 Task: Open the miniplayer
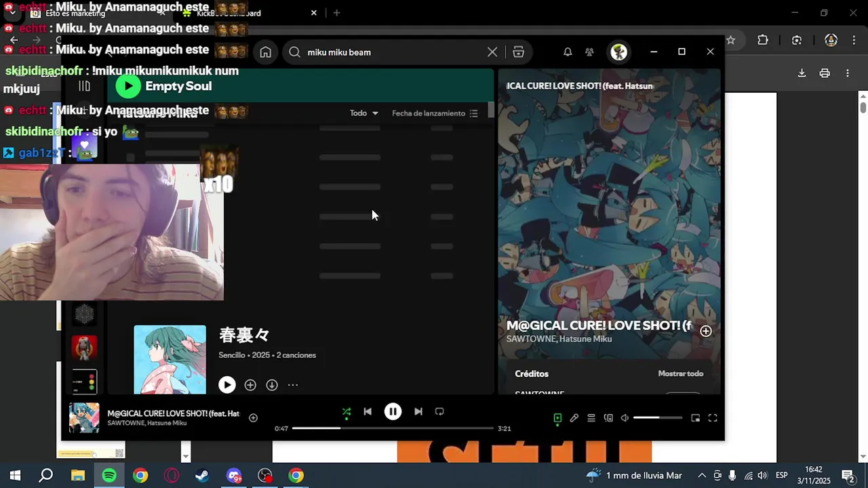coord(695,418)
